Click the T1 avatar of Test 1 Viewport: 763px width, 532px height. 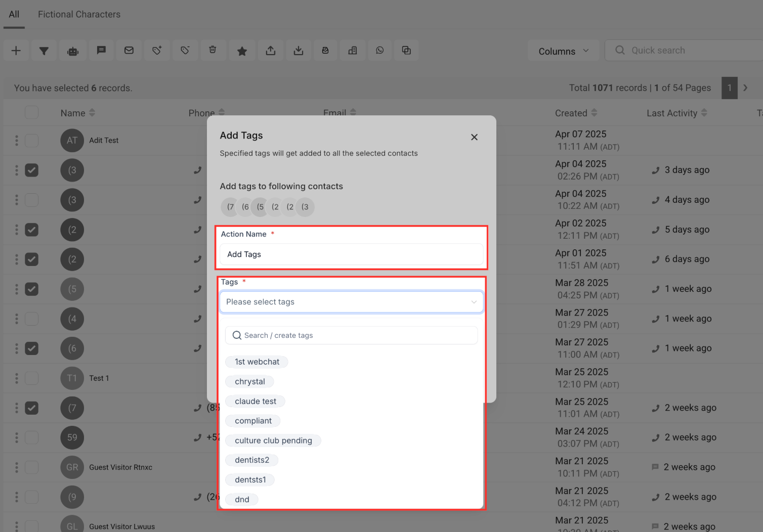click(72, 378)
